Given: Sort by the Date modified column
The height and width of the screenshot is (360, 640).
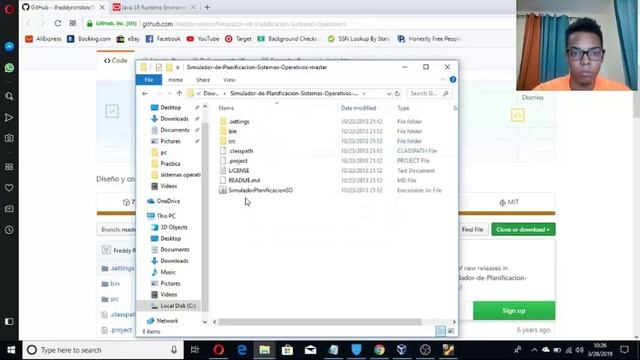Looking at the screenshot, I should [x=358, y=108].
